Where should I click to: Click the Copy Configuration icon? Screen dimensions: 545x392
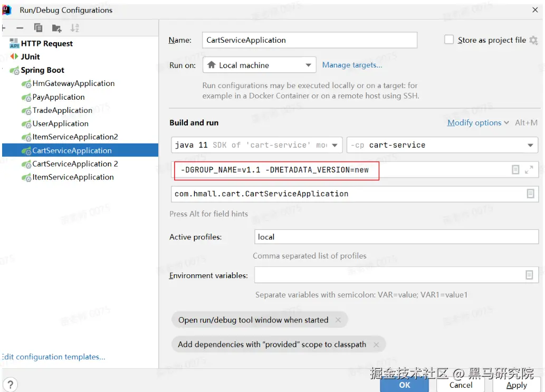pyautogui.click(x=38, y=28)
